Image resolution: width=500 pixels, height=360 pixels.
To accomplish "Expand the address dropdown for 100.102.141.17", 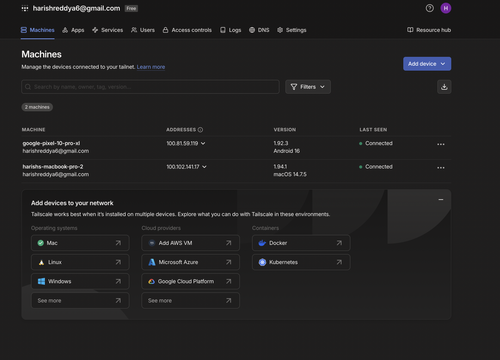I will pyautogui.click(x=204, y=167).
